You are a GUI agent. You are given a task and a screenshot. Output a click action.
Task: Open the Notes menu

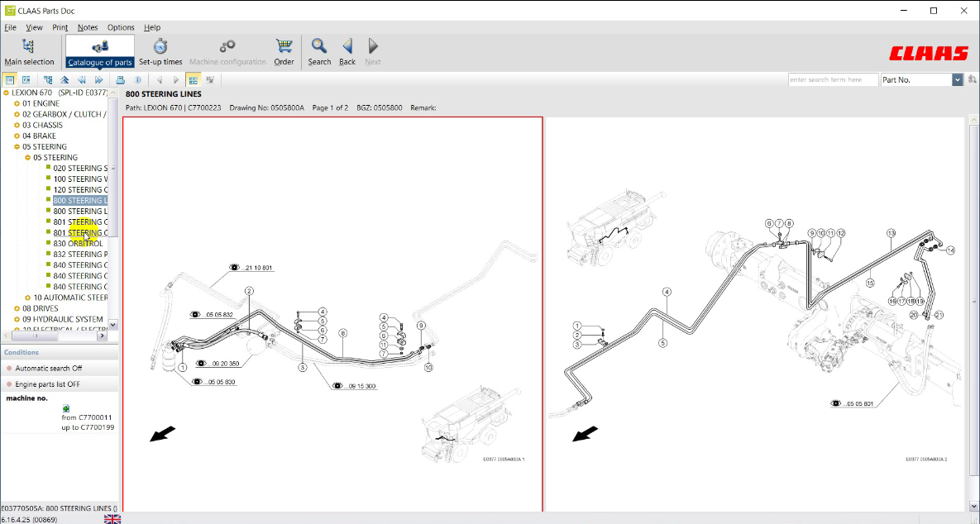click(88, 27)
